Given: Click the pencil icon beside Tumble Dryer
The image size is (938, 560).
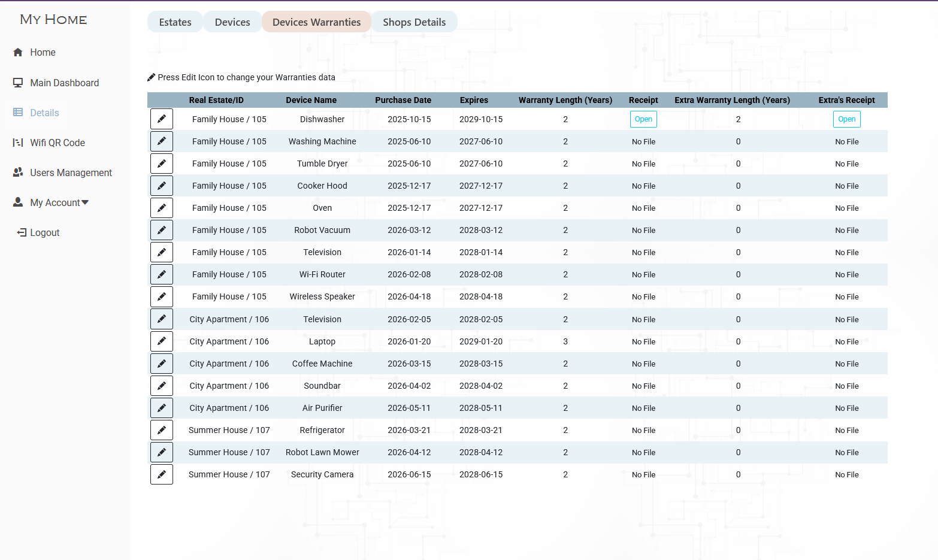Looking at the screenshot, I should (162, 164).
